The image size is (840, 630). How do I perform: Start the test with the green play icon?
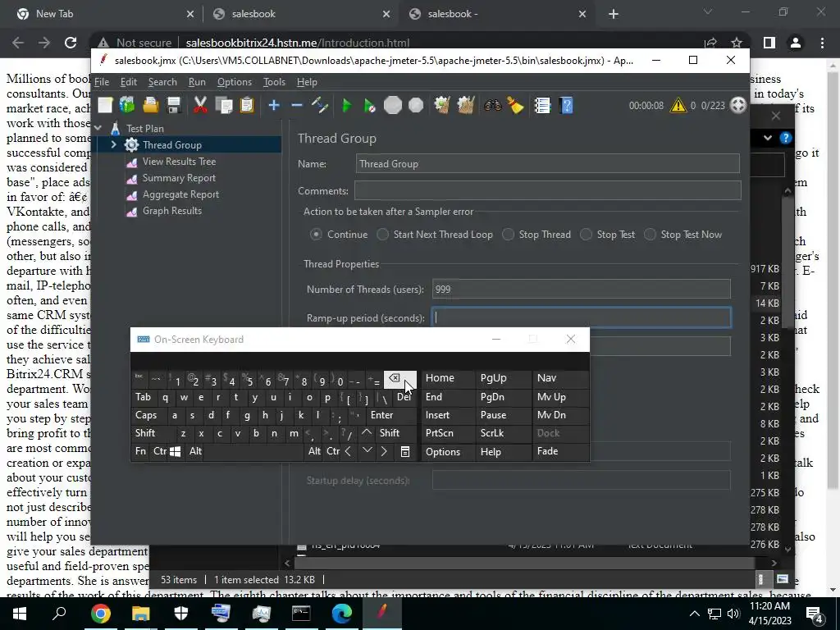click(347, 106)
